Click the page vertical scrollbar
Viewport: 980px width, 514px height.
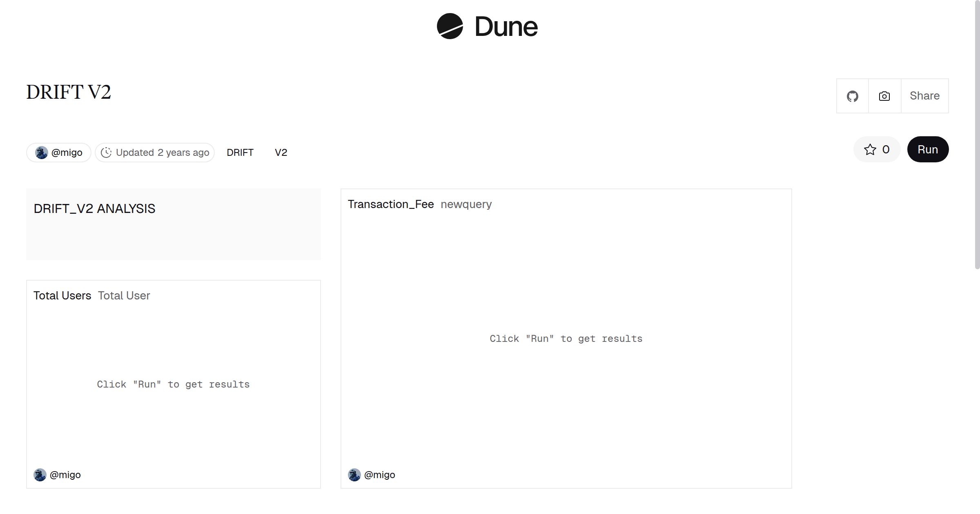(977, 135)
